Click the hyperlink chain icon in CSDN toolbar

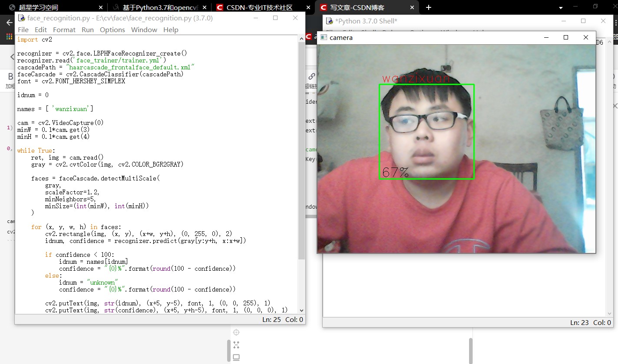(x=311, y=76)
